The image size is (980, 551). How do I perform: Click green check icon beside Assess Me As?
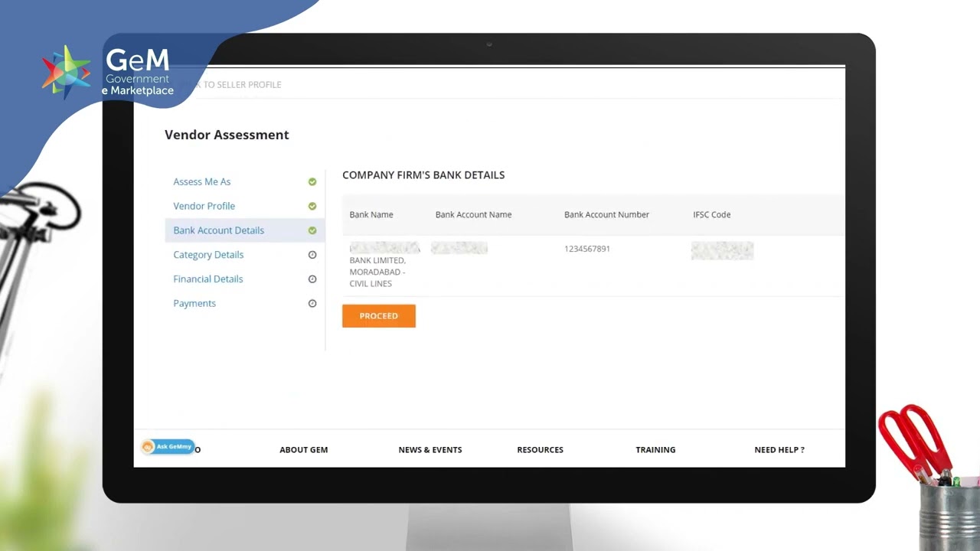pyautogui.click(x=312, y=181)
